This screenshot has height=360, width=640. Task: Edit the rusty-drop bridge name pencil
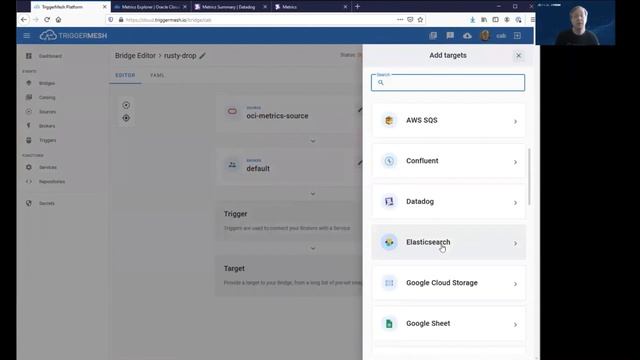click(202, 56)
